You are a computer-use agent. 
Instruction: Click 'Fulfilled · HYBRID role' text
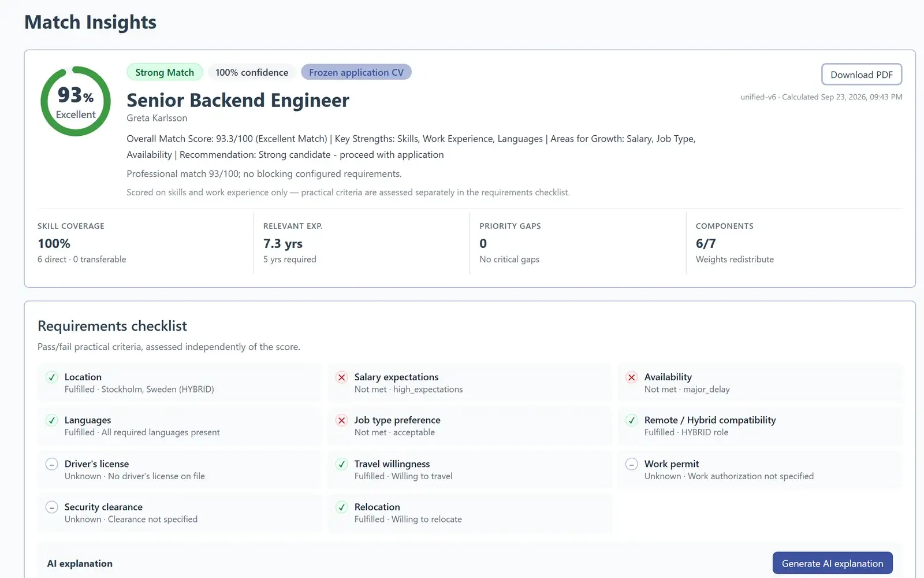coord(687,432)
